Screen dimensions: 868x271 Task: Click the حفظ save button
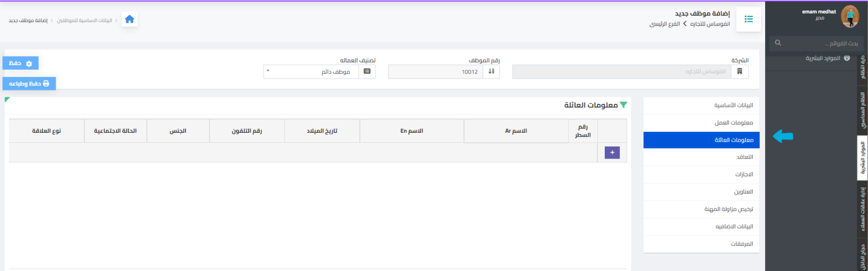(x=20, y=63)
